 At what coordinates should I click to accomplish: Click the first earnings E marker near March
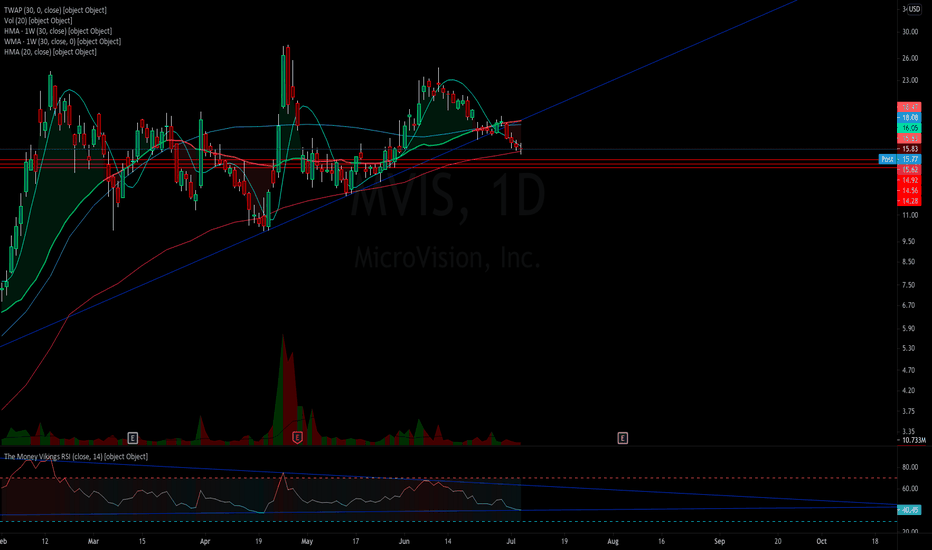133,438
